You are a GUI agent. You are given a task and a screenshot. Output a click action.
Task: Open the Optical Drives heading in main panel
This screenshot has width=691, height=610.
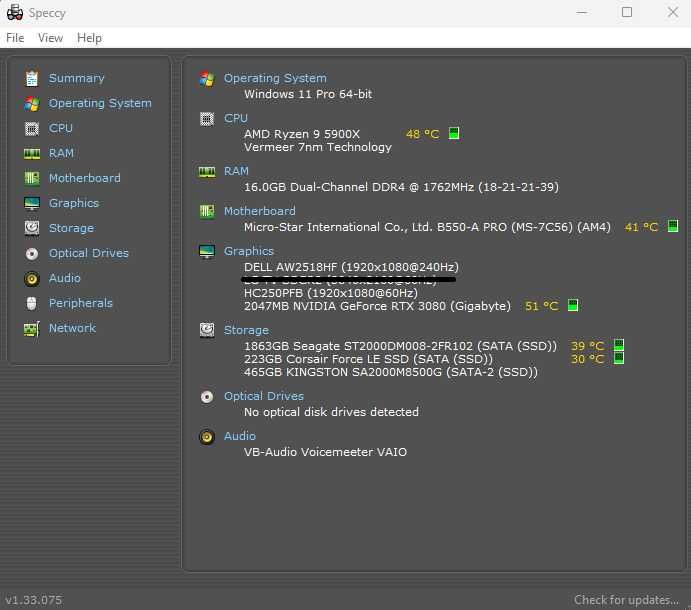click(x=264, y=396)
